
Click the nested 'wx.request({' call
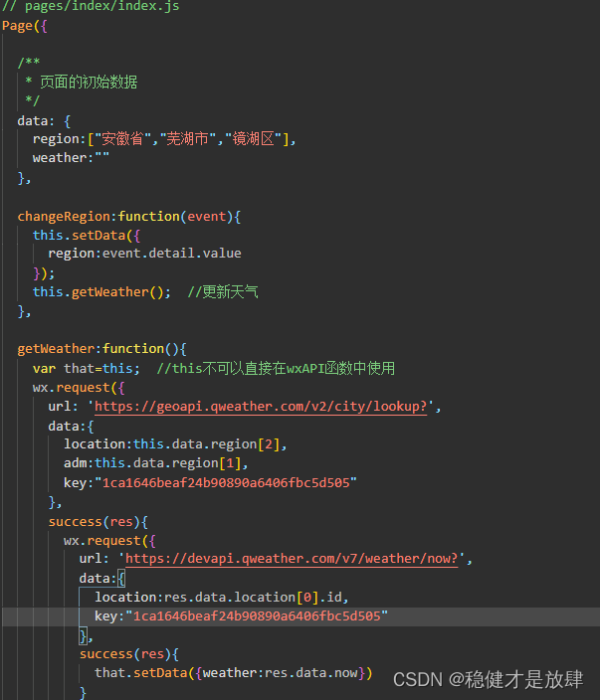(x=109, y=541)
